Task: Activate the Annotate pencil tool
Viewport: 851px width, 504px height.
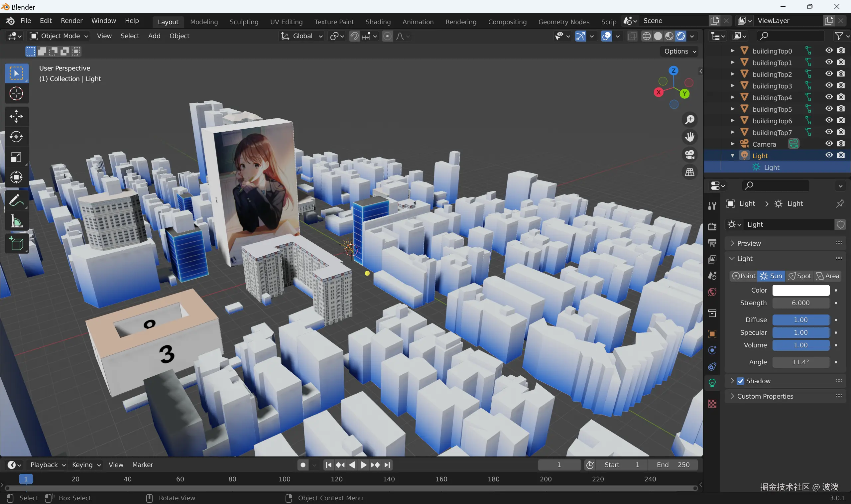Action: tap(16, 201)
